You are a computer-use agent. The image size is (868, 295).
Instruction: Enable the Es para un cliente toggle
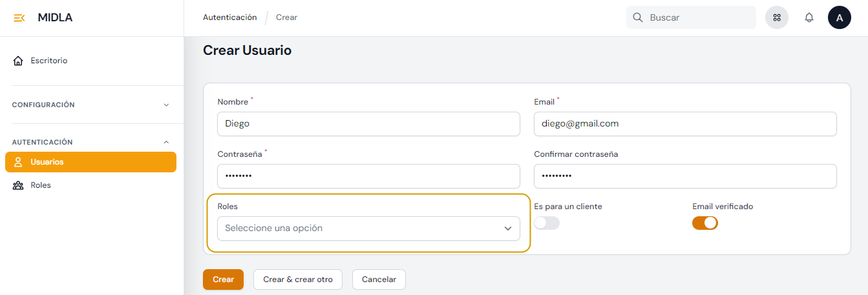[x=547, y=223]
